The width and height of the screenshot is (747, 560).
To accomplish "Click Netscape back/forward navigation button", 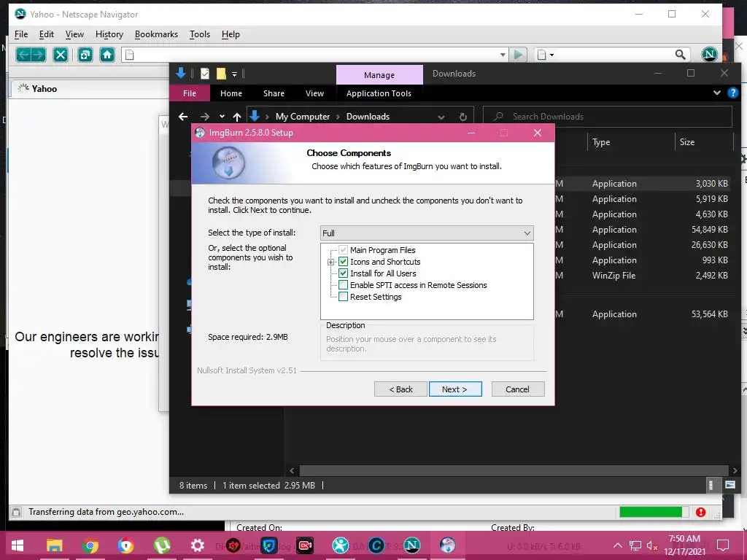I will click(31, 55).
